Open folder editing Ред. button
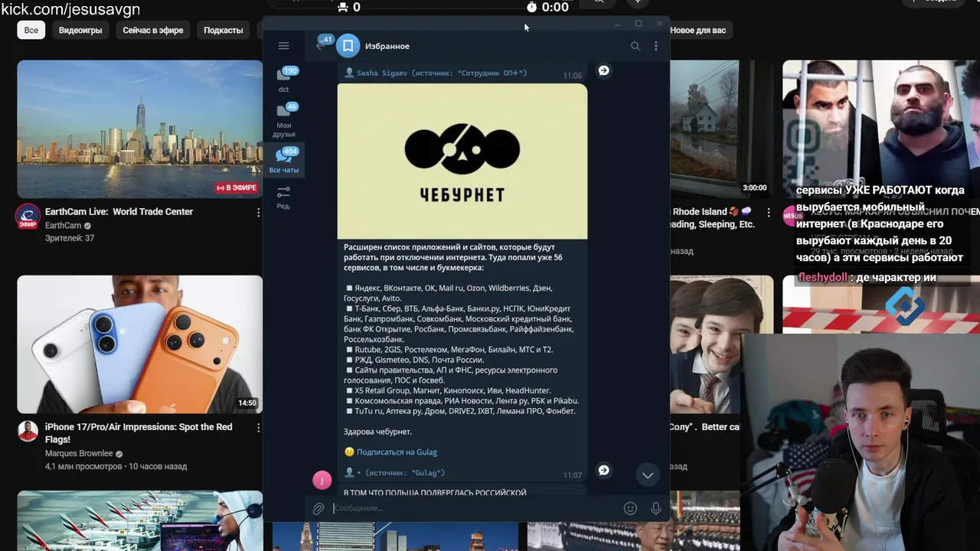The height and width of the screenshot is (551, 980). pyautogui.click(x=283, y=197)
